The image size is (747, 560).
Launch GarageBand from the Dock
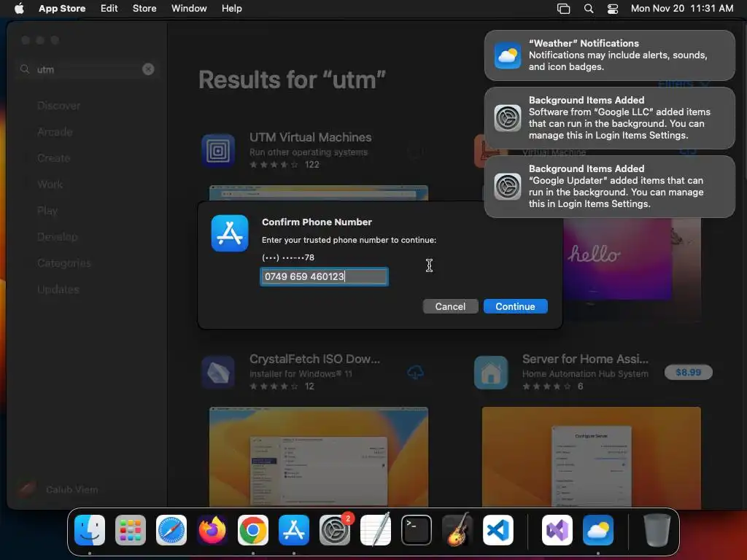(457, 530)
